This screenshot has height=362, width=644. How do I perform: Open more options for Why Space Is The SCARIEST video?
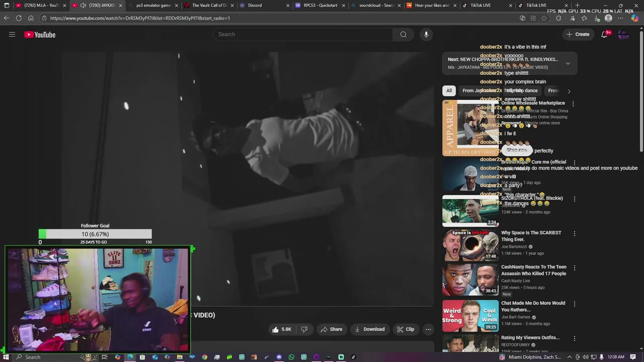tap(574, 234)
